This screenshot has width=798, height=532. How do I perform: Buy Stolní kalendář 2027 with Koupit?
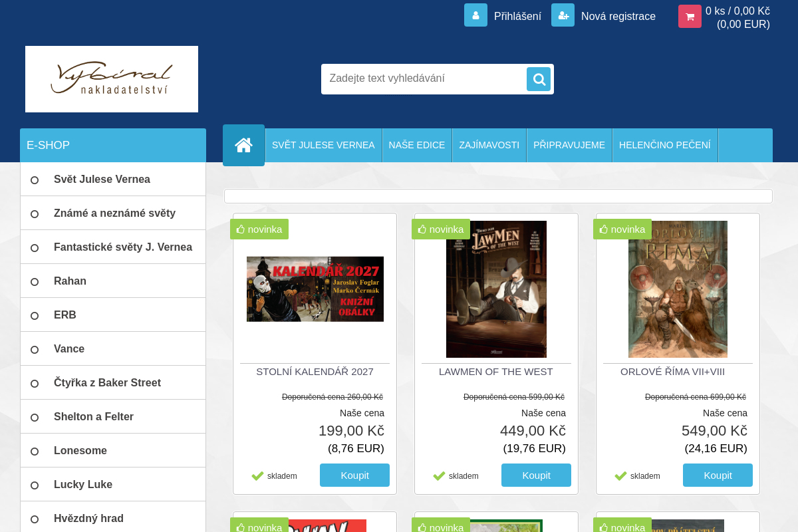click(354, 475)
